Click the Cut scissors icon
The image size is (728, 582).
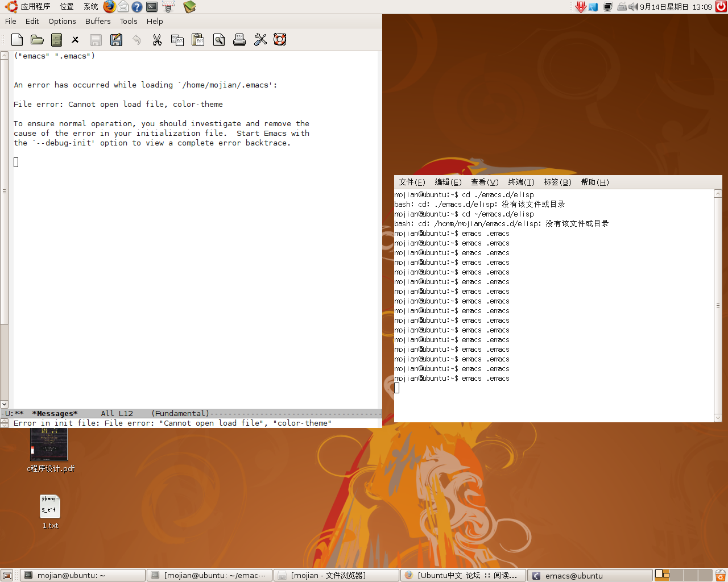coord(157,40)
